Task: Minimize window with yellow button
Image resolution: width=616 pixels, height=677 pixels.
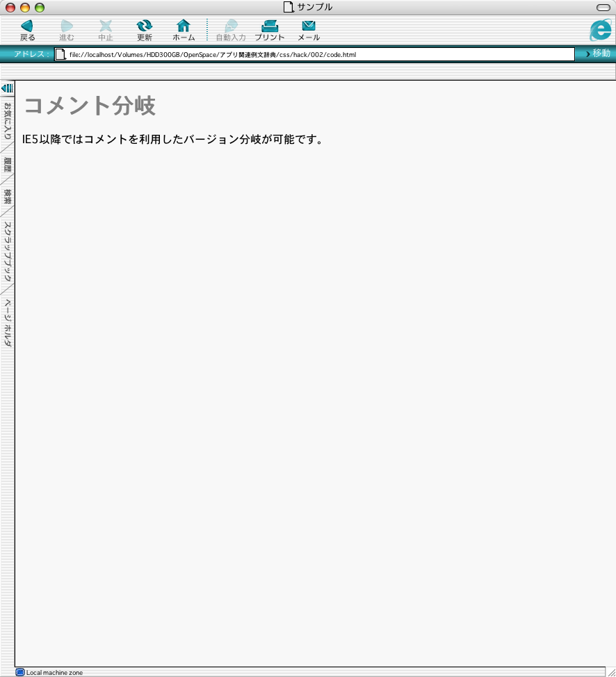Action: coord(25,8)
